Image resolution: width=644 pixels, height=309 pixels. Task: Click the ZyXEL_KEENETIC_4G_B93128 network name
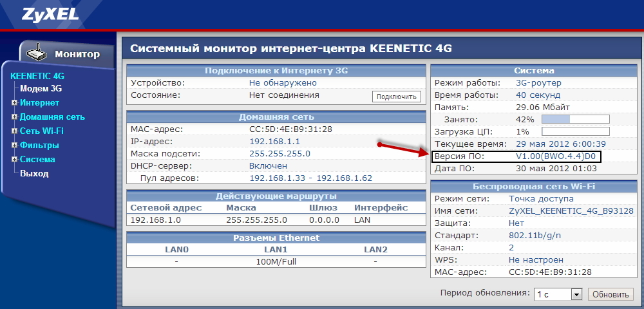571,211
